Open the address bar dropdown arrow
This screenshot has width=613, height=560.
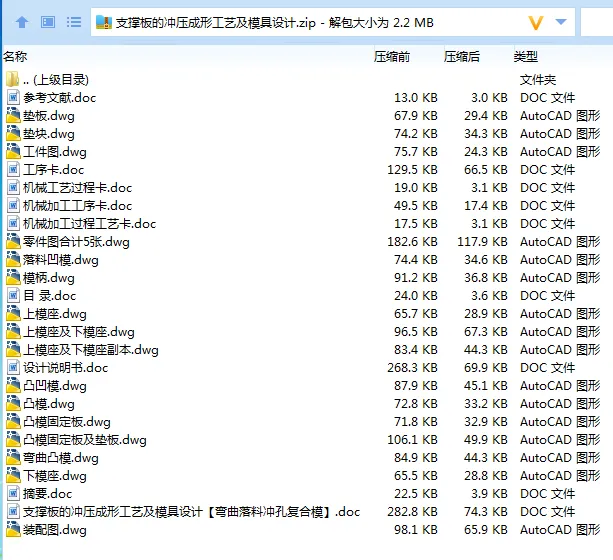(x=561, y=22)
